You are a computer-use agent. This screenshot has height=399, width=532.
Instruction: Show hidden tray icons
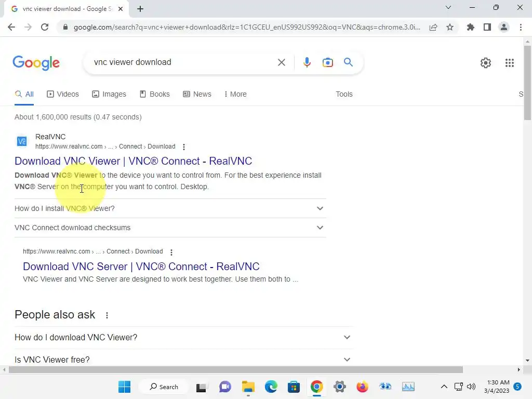tap(444, 387)
